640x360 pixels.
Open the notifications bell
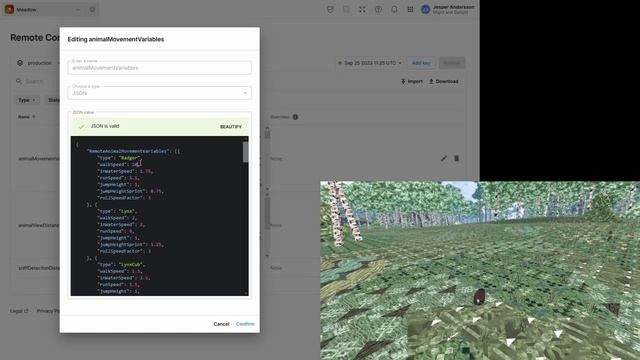click(x=394, y=9)
